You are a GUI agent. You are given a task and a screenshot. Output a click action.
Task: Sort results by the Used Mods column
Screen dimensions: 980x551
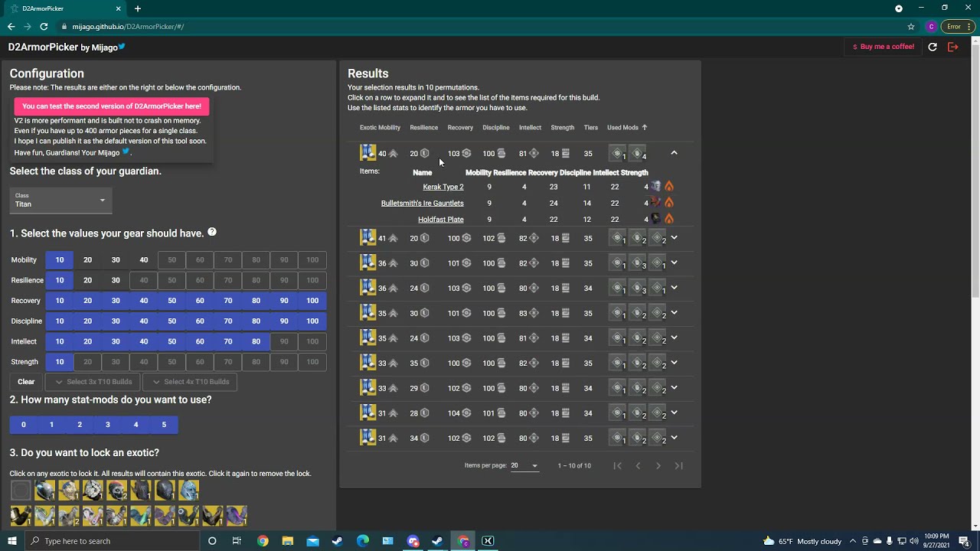pos(627,128)
